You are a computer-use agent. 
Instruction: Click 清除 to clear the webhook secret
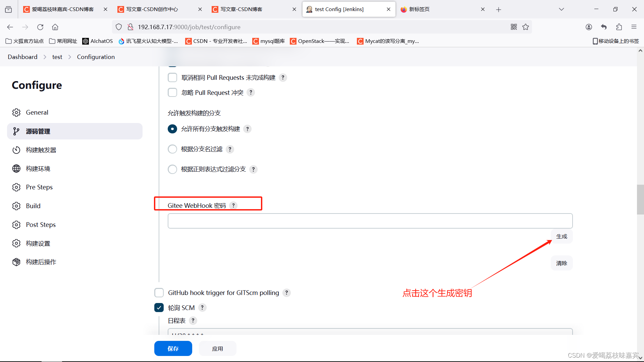[x=561, y=263]
